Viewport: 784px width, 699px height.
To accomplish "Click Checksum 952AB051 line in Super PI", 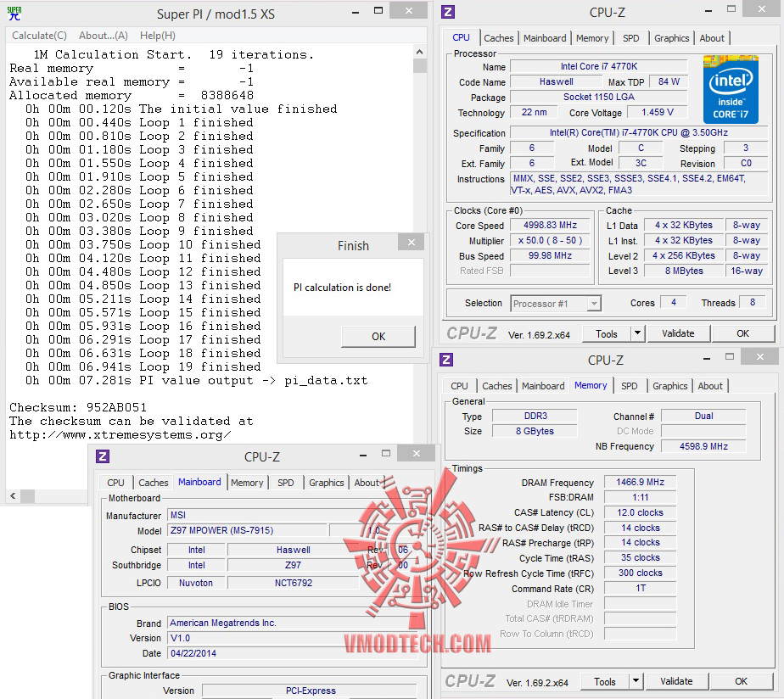I will 77,407.
